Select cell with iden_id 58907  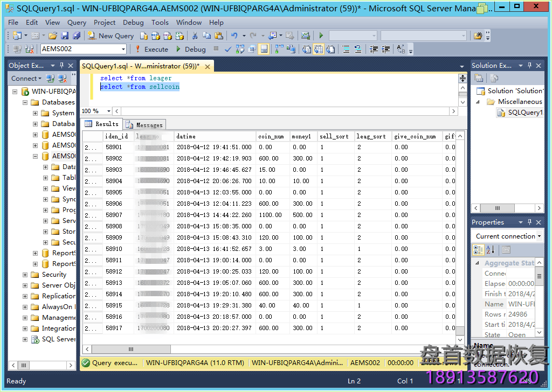click(118, 215)
